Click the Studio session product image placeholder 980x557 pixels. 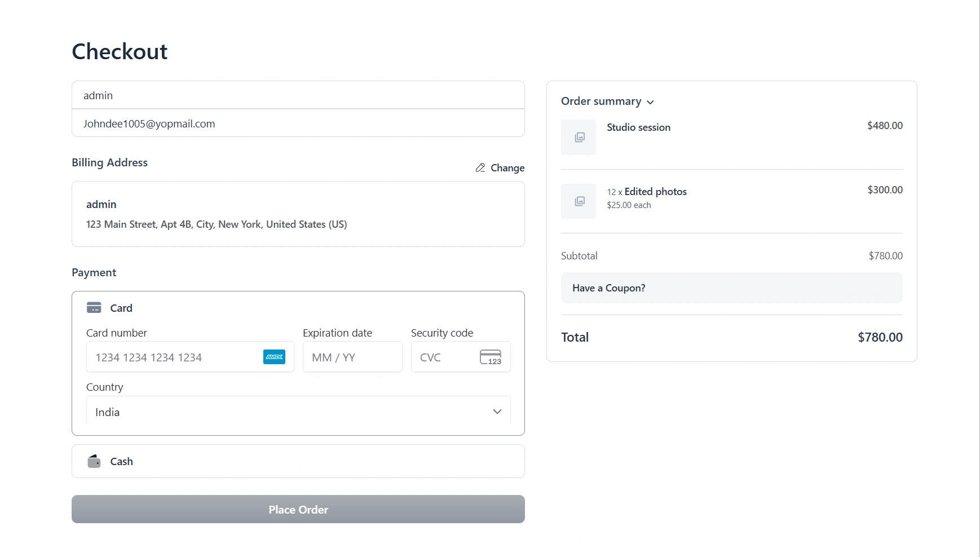[579, 137]
